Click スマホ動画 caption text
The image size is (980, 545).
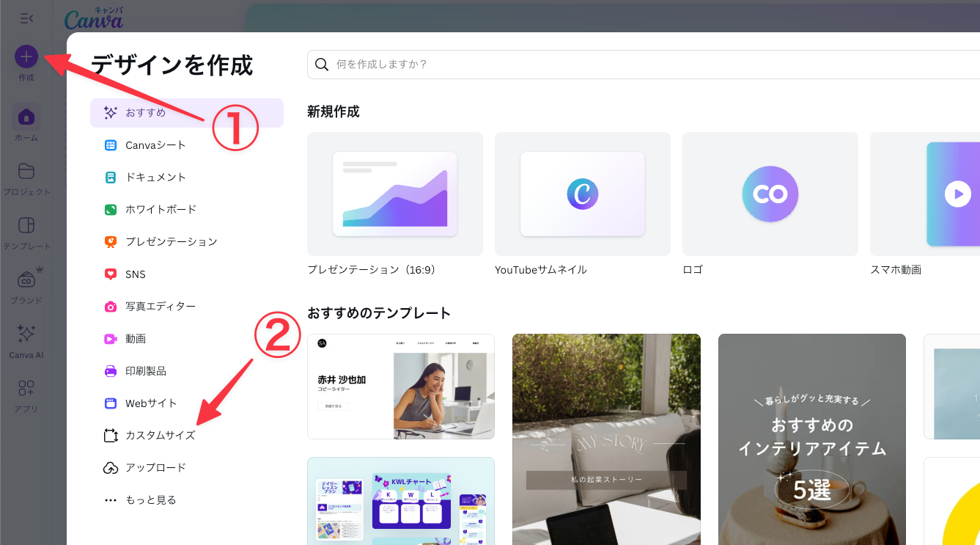click(896, 270)
